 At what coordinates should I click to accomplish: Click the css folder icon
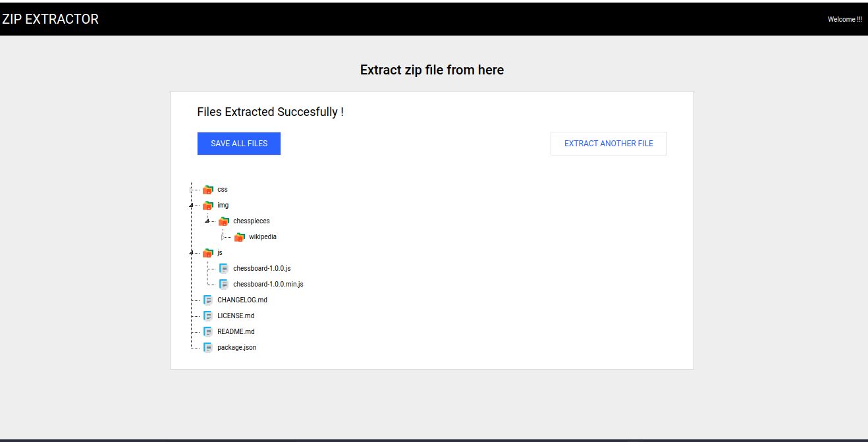208,189
